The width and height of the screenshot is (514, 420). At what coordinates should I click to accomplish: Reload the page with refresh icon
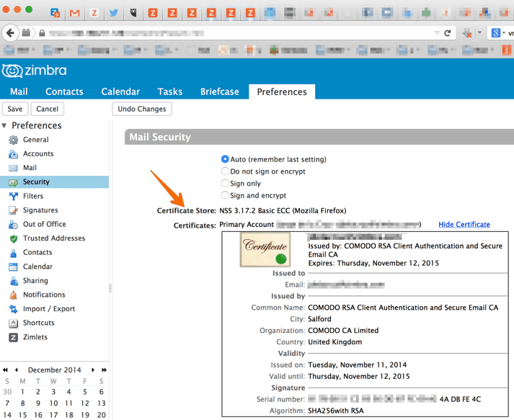pos(448,33)
